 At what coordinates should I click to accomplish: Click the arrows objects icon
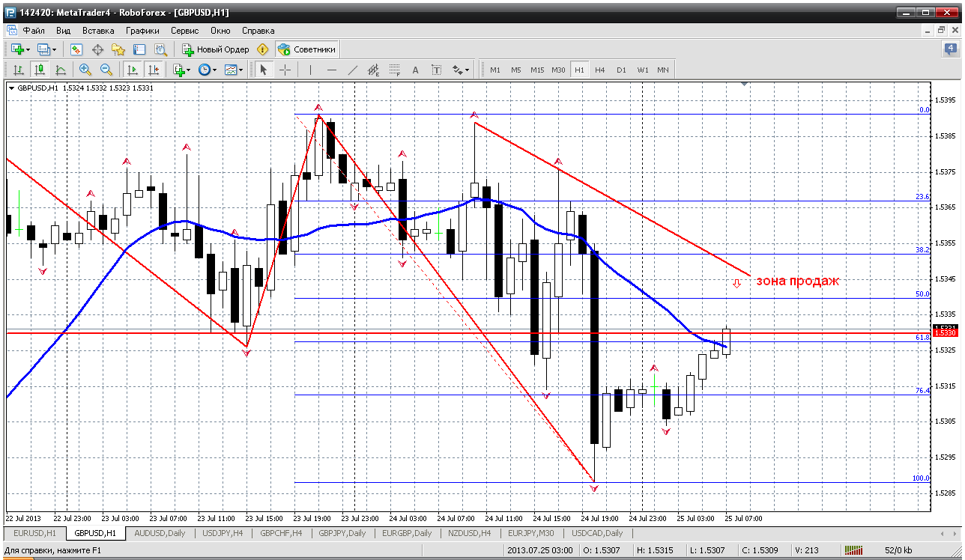(457, 70)
